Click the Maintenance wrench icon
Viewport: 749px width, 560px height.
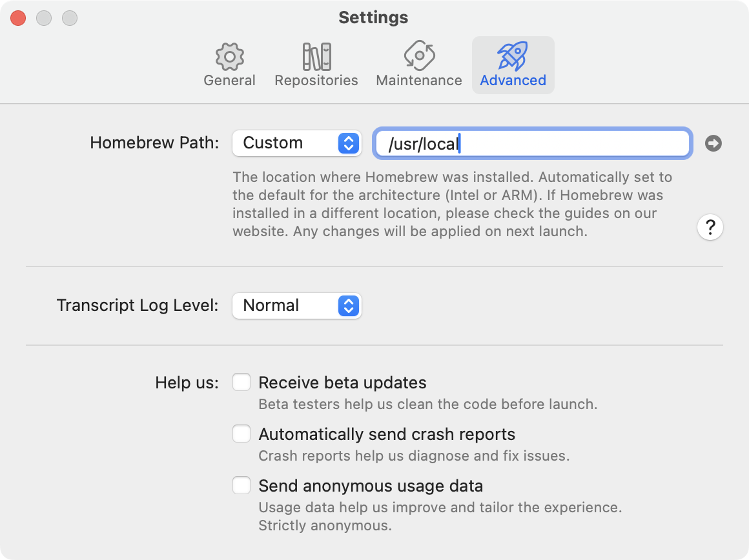pyautogui.click(x=418, y=56)
